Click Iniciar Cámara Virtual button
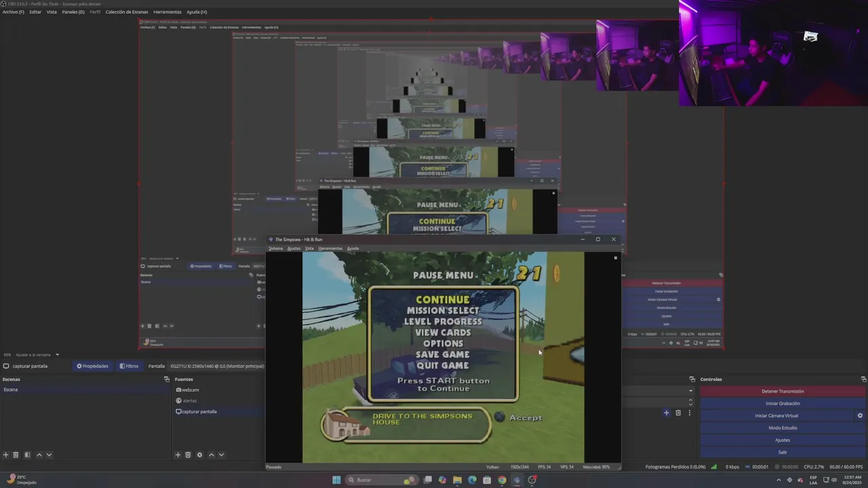Viewport: 868px width, 488px height. click(776, 415)
